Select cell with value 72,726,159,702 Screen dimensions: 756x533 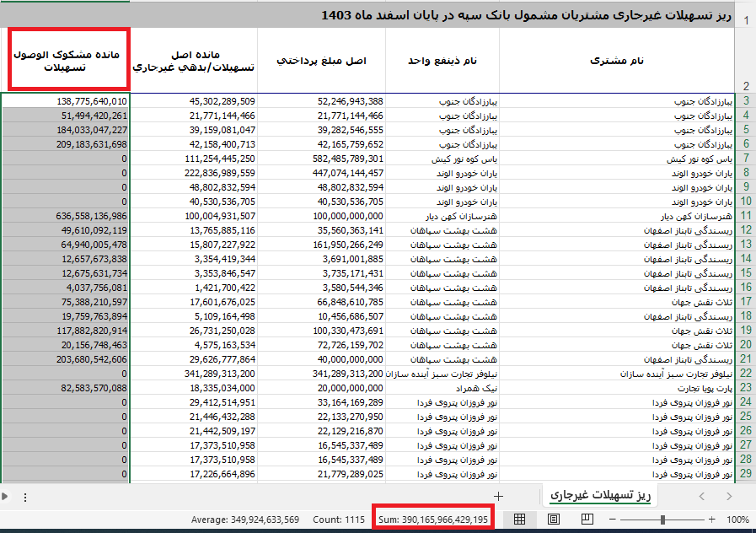tap(322, 345)
